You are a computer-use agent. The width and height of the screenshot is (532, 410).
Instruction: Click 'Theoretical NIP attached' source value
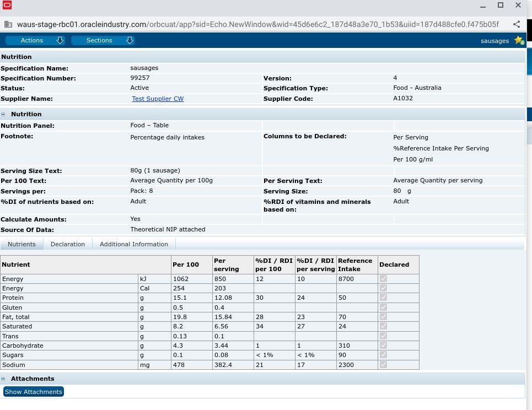tap(168, 229)
